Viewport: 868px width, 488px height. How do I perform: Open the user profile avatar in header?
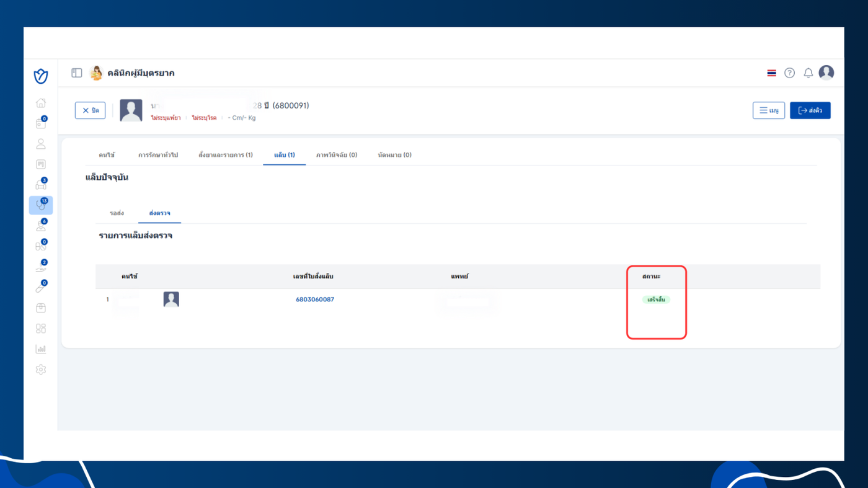(x=826, y=73)
